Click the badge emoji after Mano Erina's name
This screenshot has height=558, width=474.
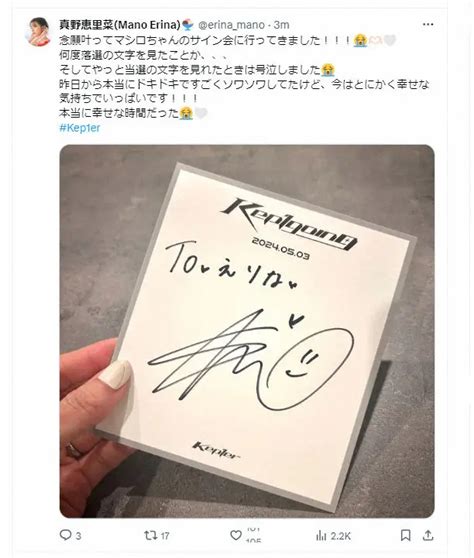188,25
